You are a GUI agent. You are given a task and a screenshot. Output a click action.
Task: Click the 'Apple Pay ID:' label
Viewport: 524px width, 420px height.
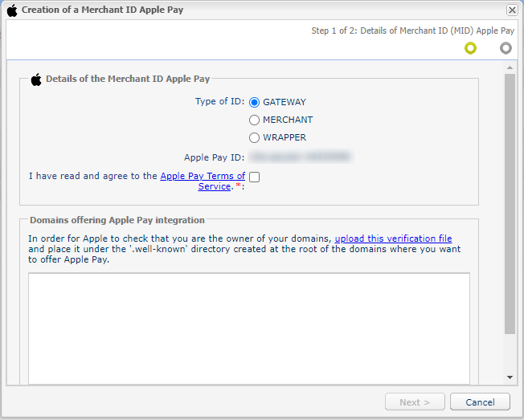pos(215,157)
